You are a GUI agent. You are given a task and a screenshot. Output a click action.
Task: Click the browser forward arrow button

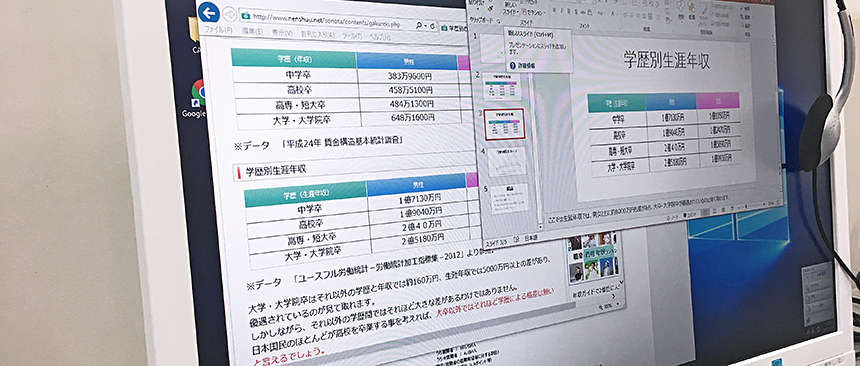pyautogui.click(x=229, y=14)
